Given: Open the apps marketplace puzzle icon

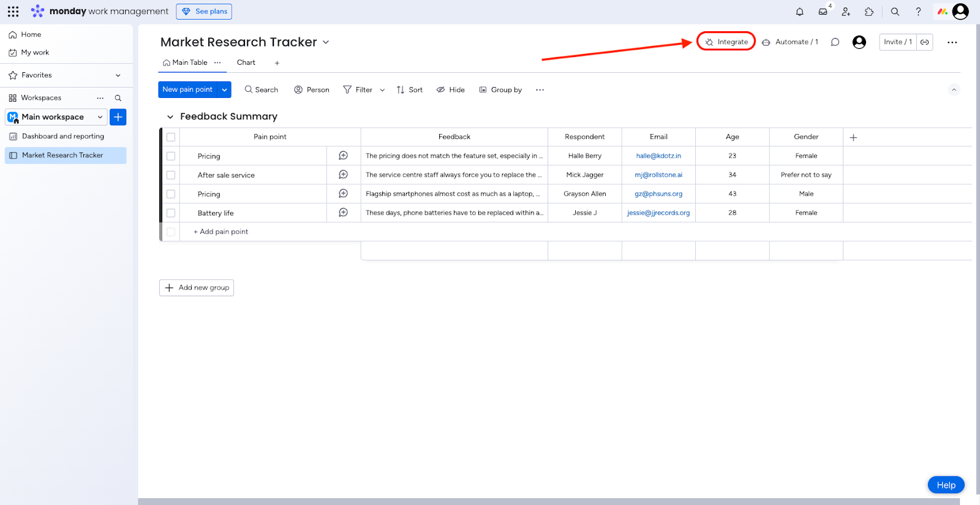Looking at the screenshot, I should 869,12.
